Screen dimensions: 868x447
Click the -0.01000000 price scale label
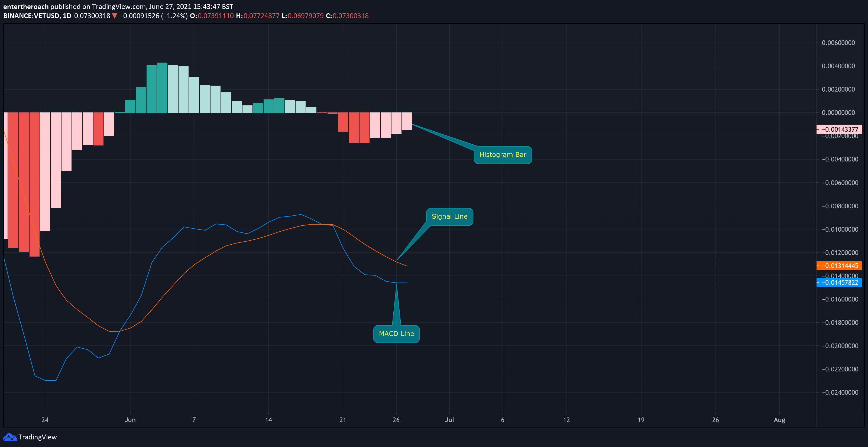pos(840,229)
